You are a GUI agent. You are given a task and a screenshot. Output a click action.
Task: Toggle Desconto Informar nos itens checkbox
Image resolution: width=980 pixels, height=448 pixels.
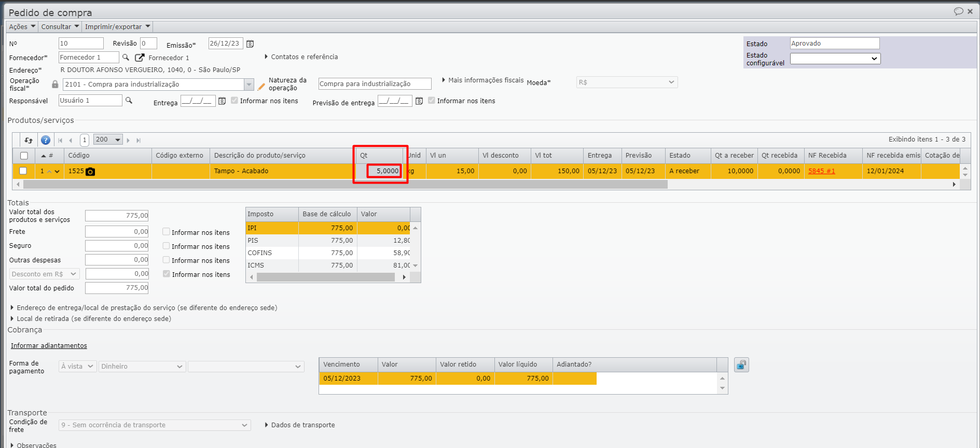tap(166, 274)
